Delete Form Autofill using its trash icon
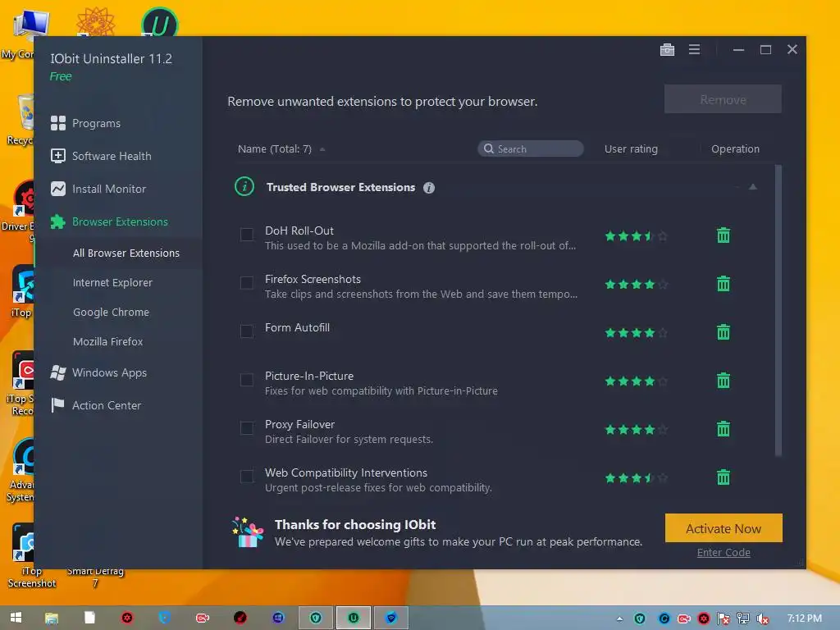This screenshot has height=630, width=840. click(724, 332)
